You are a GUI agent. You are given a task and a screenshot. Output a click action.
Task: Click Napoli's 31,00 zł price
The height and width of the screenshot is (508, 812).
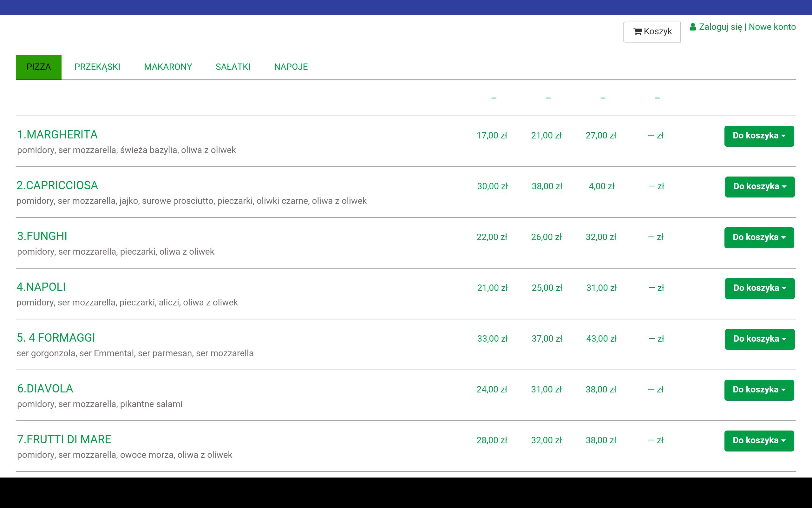point(602,288)
